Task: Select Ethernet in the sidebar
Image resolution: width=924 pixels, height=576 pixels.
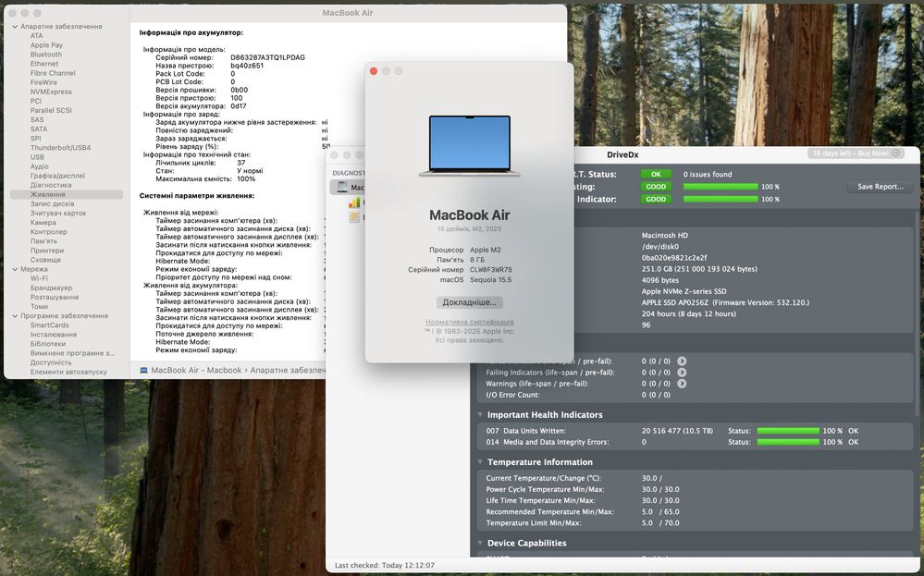Action: click(44, 64)
